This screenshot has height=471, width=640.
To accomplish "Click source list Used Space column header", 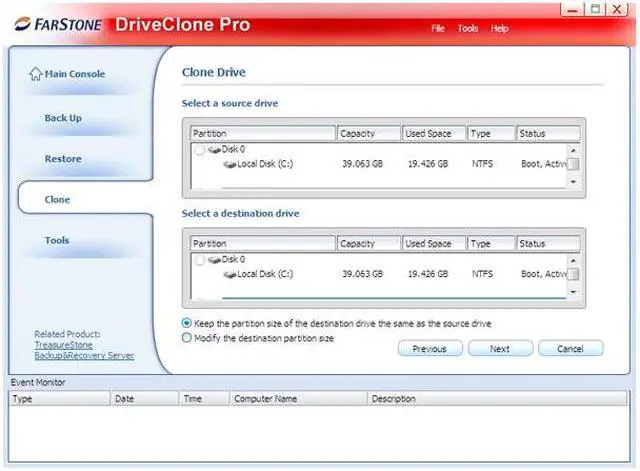I will (x=434, y=133).
